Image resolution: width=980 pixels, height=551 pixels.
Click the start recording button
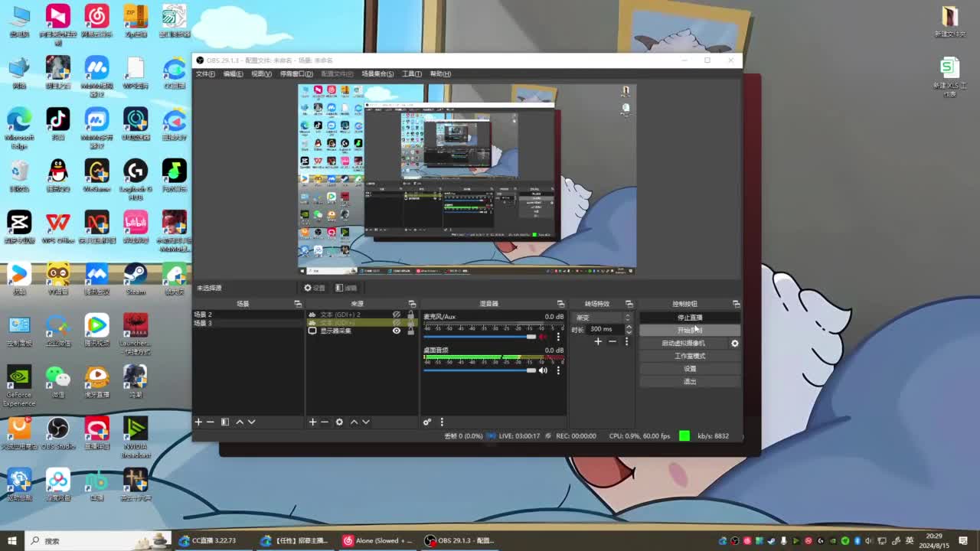(x=690, y=330)
